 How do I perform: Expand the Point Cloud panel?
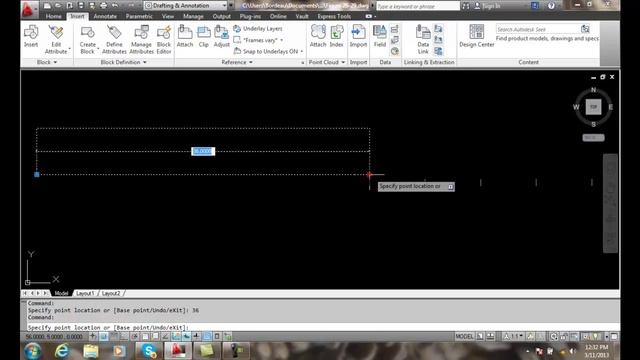(327, 62)
